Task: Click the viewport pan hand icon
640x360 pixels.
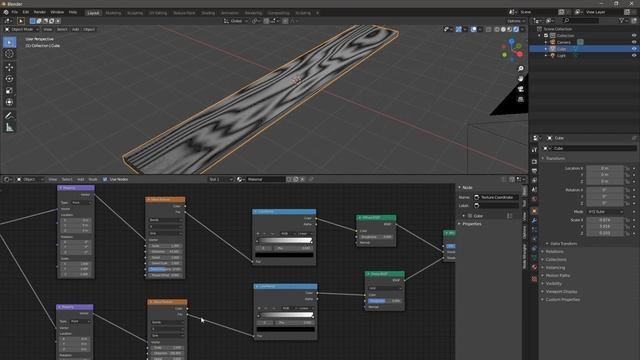Action: (520, 79)
